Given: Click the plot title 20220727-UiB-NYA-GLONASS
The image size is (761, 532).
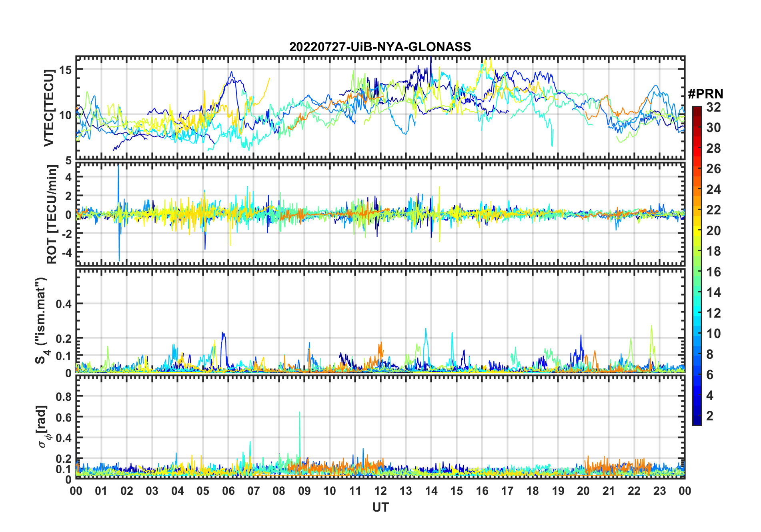Looking at the screenshot, I should 380,47.
